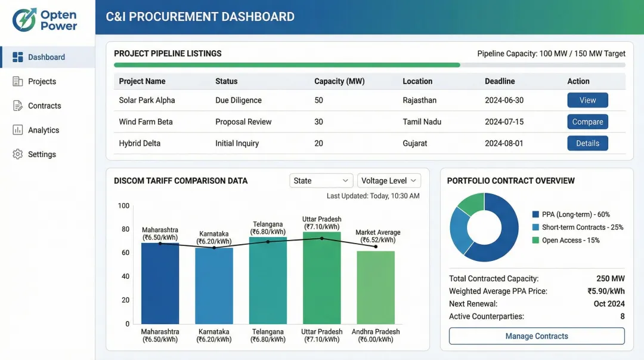
Task: Open Analytics via the chart icon
Action: tap(18, 130)
